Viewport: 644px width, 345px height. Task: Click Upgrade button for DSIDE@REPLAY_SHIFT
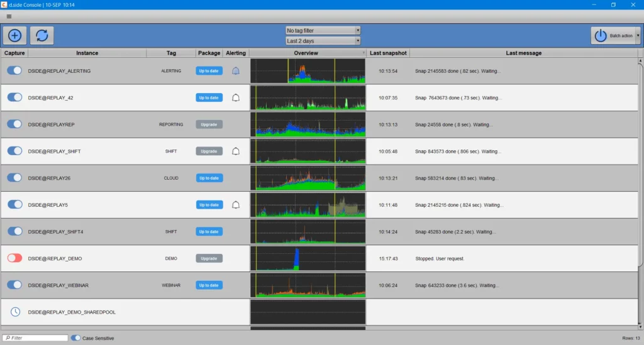point(209,151)
